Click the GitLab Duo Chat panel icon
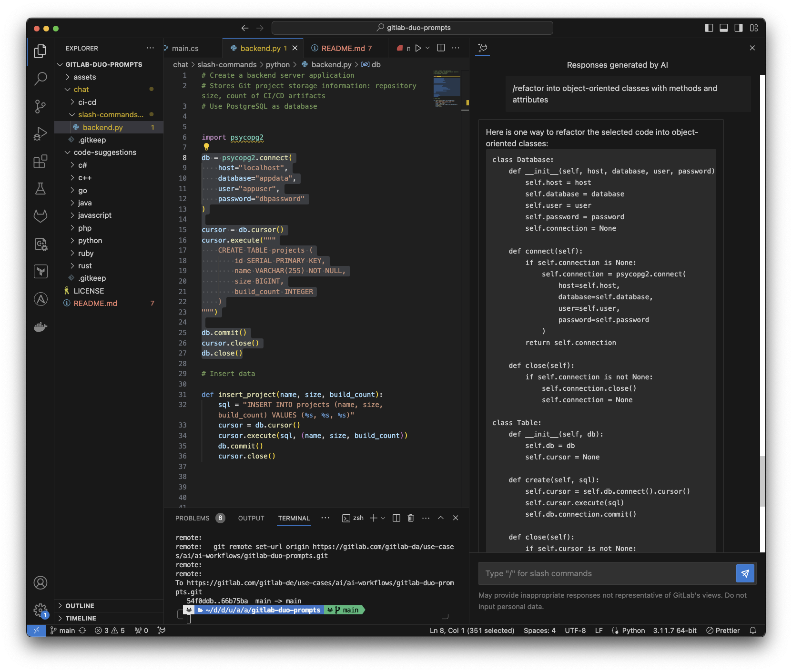This screenshot has height=672, width=792. click(x=483, y=48)
